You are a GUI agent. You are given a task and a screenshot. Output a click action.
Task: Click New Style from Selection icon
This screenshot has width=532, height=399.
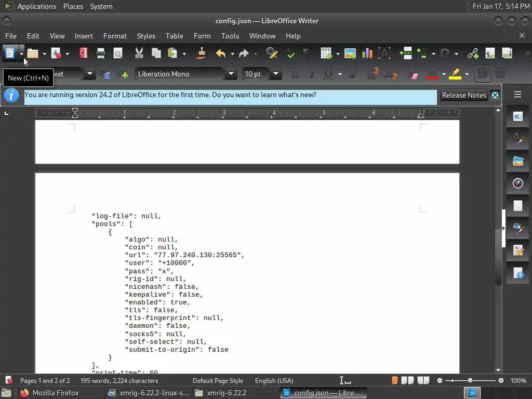123,74
